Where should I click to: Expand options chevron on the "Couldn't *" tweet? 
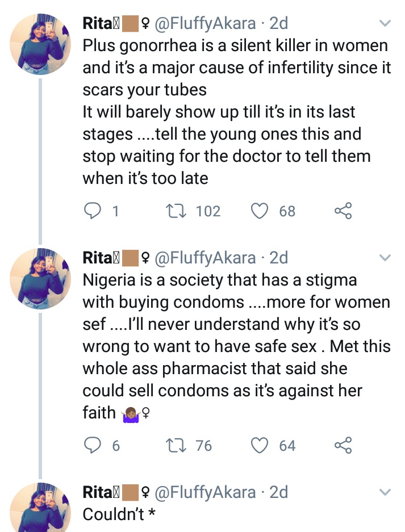click(x=385, y=492)
